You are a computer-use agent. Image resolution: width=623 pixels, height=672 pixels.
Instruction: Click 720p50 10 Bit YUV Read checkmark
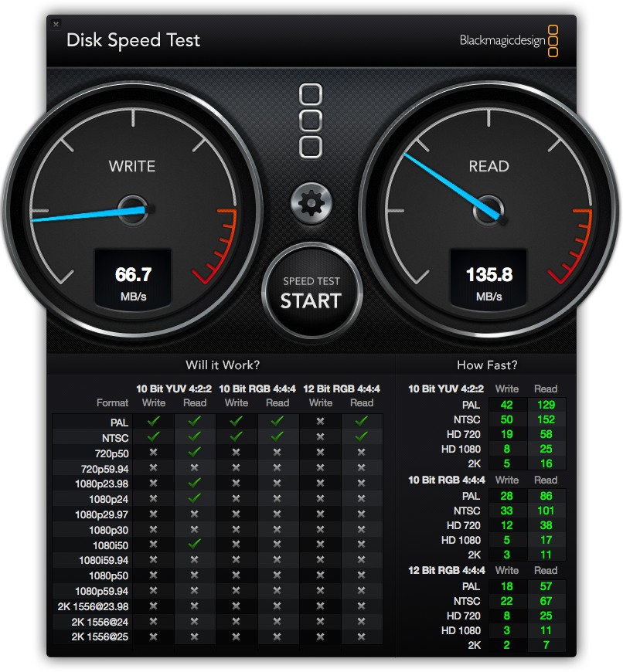[195, 452]
